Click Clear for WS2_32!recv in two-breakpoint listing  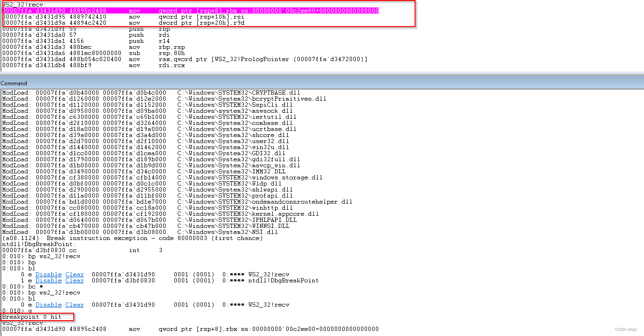(75, 274)
